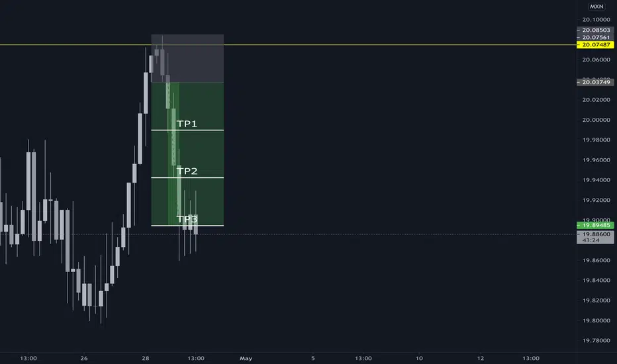Click the 26 date label on time axis

pyautogui.click(x=84, y=358)
